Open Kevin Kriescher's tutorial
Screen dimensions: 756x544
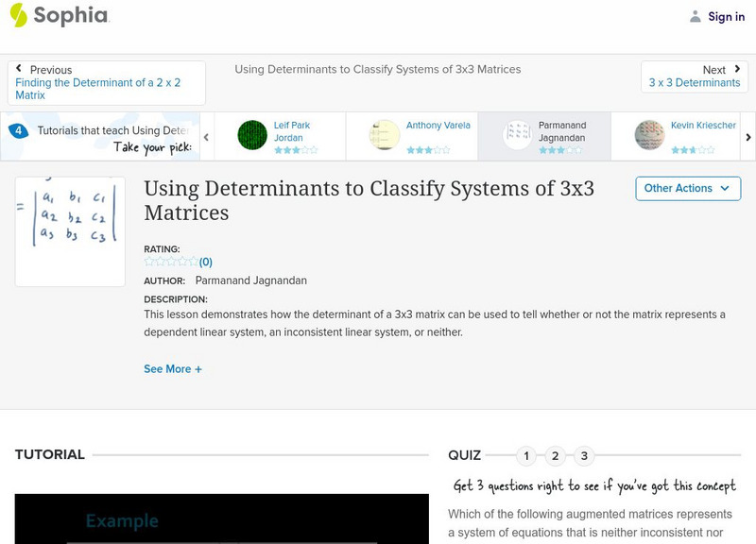[703, 126]
